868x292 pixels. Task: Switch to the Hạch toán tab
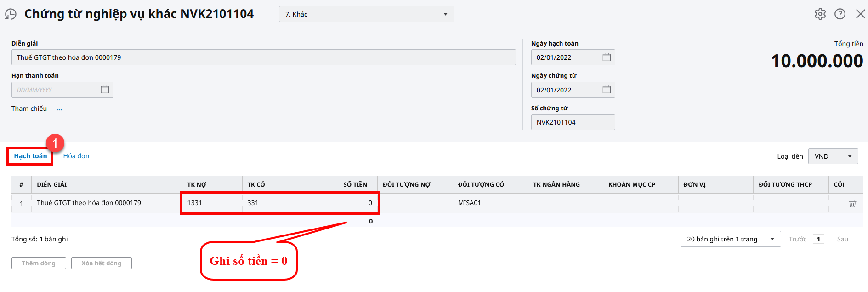coord(30,156)
